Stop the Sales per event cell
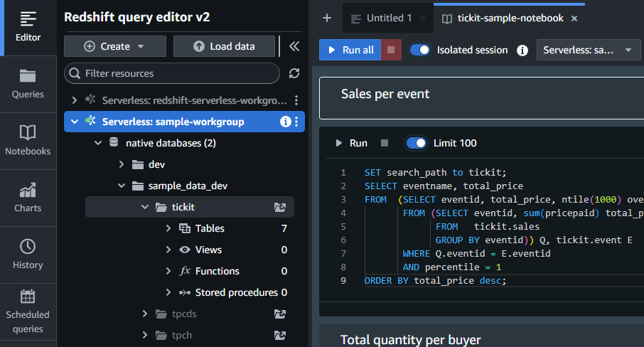 (385, 143)
